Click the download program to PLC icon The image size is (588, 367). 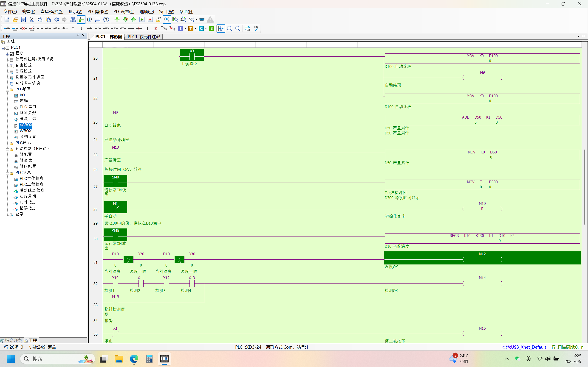[x=117, y=19]
